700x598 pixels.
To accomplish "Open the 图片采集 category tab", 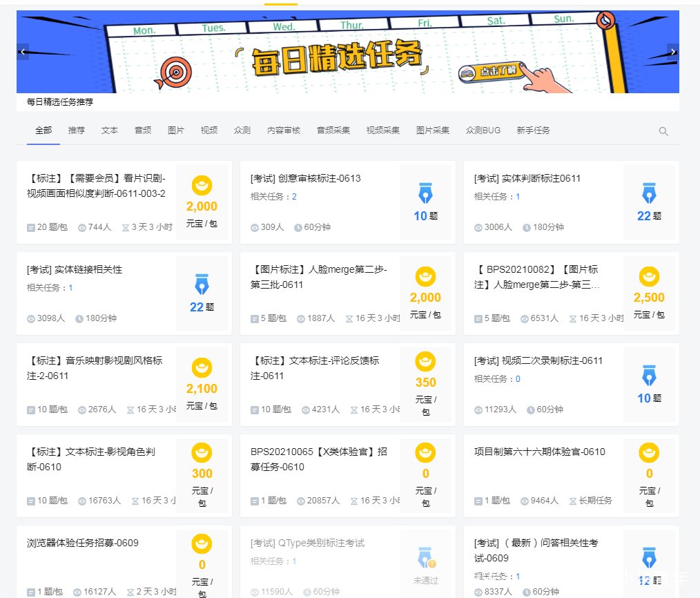I will 432,130.
